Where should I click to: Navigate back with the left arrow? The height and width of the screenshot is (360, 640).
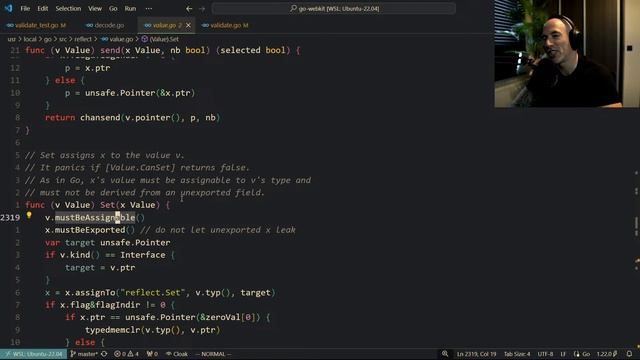coord(189,9)
